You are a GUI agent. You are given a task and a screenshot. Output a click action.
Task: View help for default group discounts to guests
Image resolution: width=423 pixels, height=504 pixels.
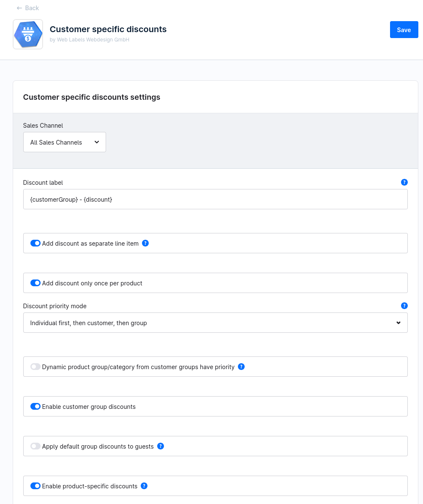click(x=161, y=446)
